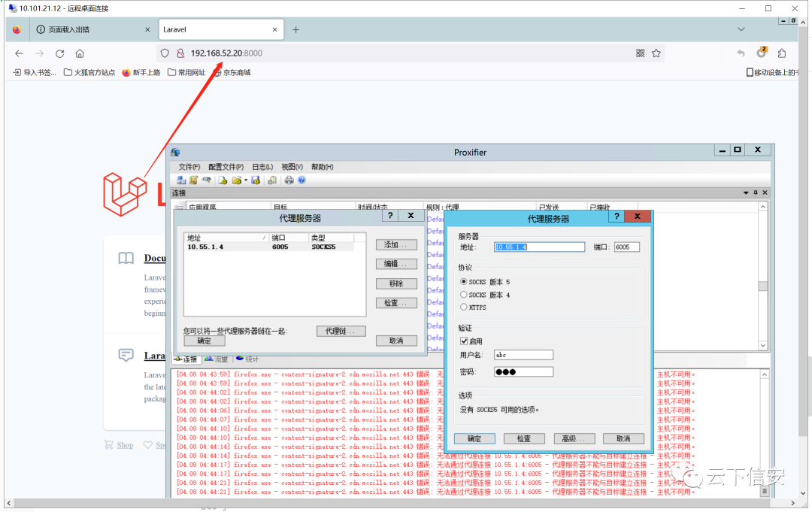Click 类型 column header in proxy list

pyautogui.click(x=332, y=238)
